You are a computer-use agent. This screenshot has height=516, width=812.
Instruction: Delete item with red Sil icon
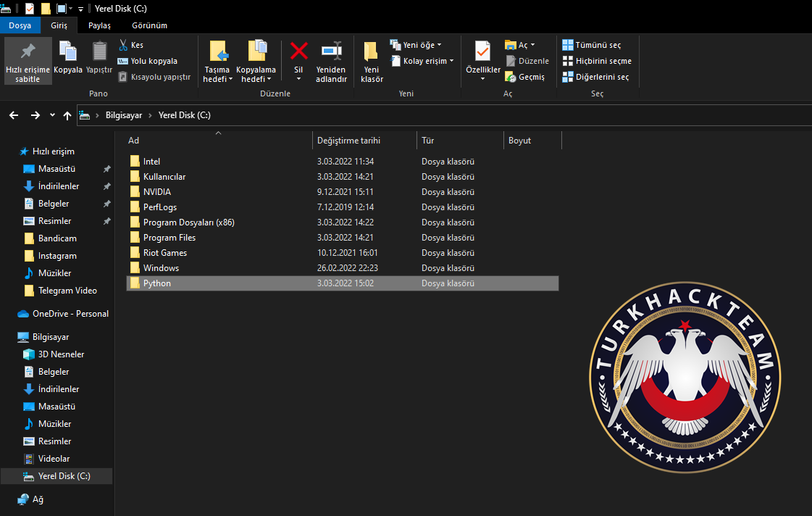pos(298,51)
